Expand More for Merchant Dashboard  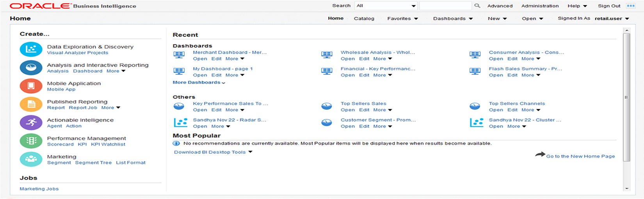click(x=235, y=59)
